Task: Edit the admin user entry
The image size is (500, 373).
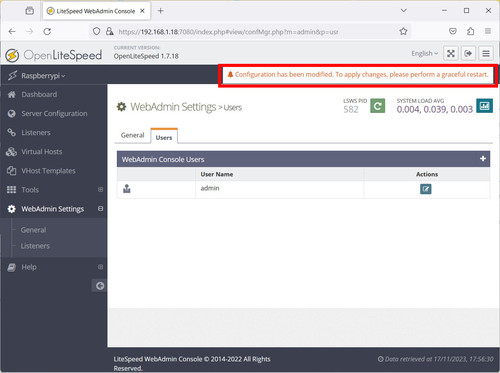Action: point(426,189)
